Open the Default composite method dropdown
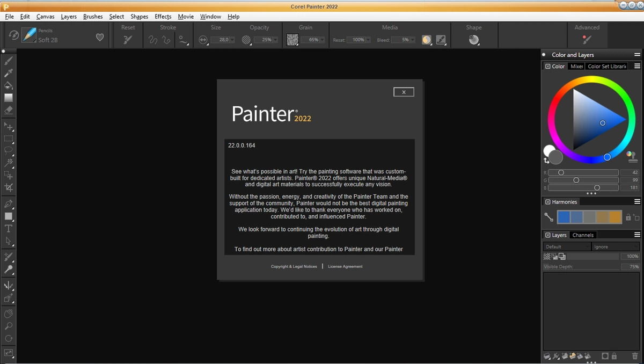This screenshot has width=644, height=364. 566,247
